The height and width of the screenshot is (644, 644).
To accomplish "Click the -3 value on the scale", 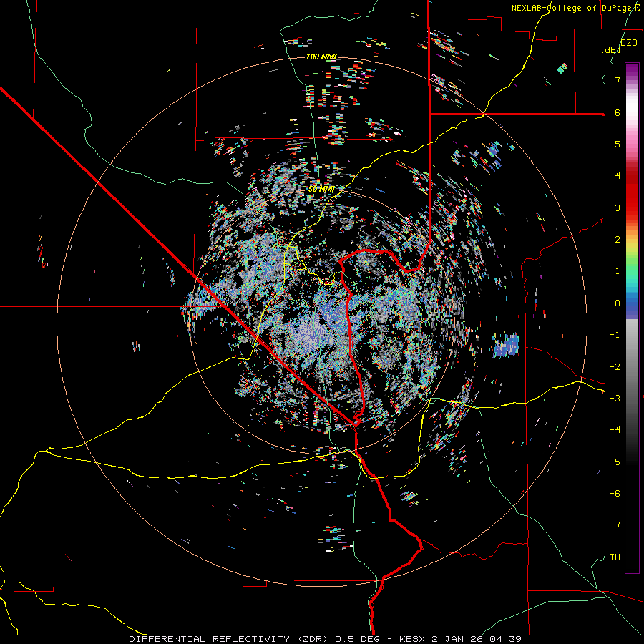I will point(615,399).
